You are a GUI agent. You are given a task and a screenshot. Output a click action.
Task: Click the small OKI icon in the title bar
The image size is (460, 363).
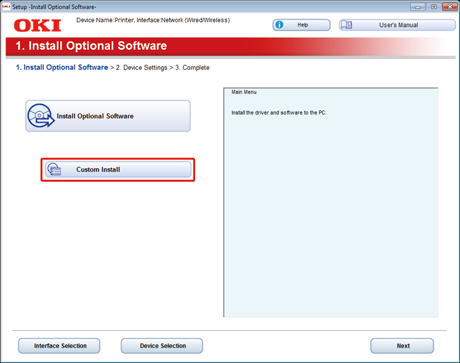(x=6, y=7)
